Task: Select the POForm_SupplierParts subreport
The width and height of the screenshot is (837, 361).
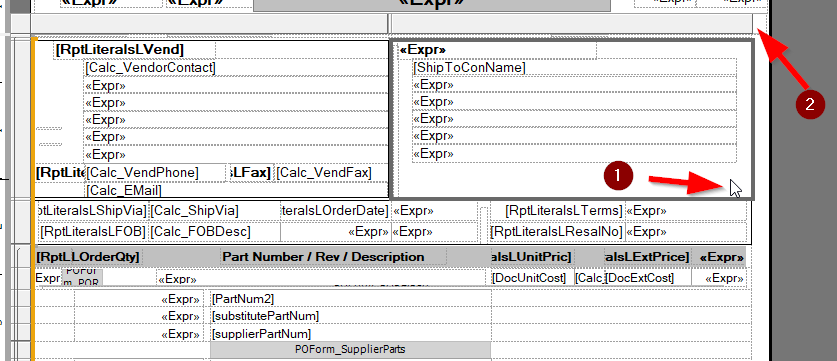Action: pos(350,350)
